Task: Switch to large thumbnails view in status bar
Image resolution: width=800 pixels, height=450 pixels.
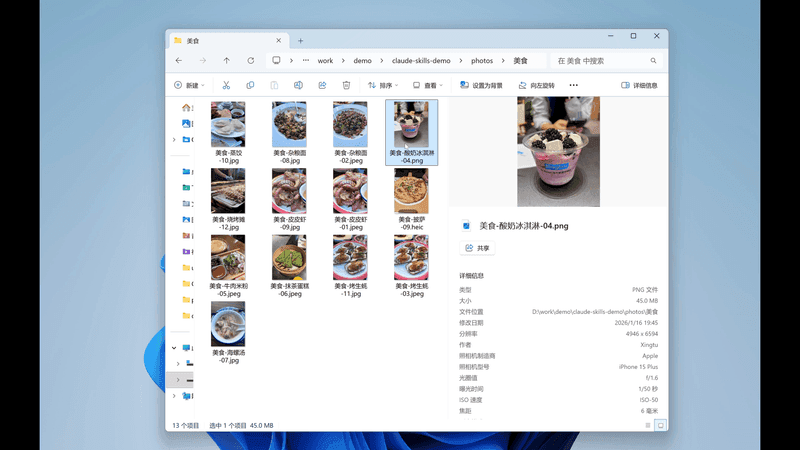Action: point(660,425)
